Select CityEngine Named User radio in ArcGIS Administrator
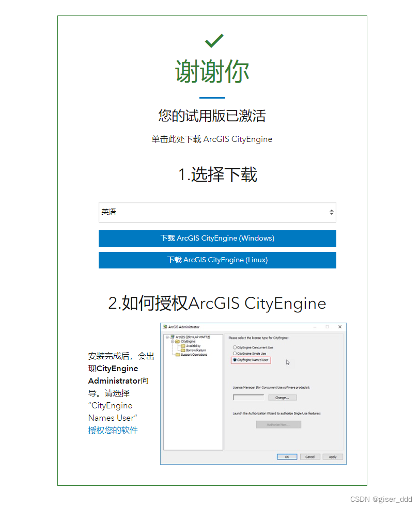This screenshot has width=420, height=508. pos(235,360)
